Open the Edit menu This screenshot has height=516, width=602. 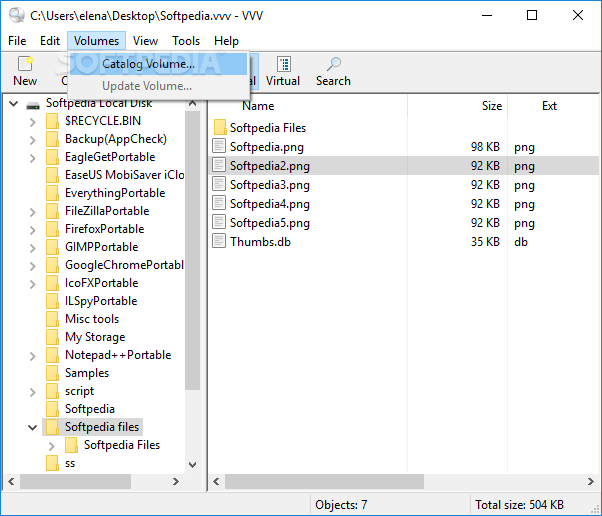pos(50,41)
